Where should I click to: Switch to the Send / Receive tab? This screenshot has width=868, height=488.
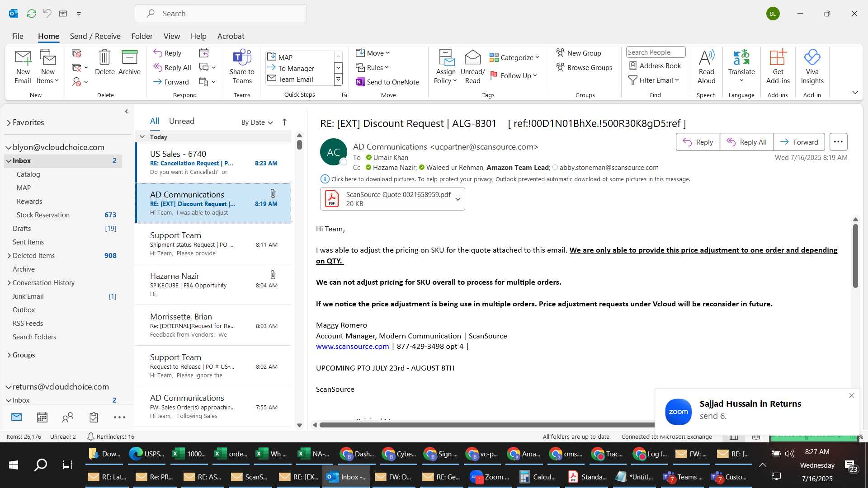pyautogui.click(x=95, y=36)
